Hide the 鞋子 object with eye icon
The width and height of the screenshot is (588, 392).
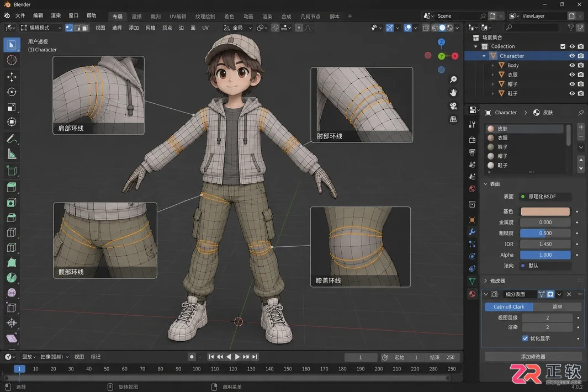pyautogui.click(x=572, y=93)
